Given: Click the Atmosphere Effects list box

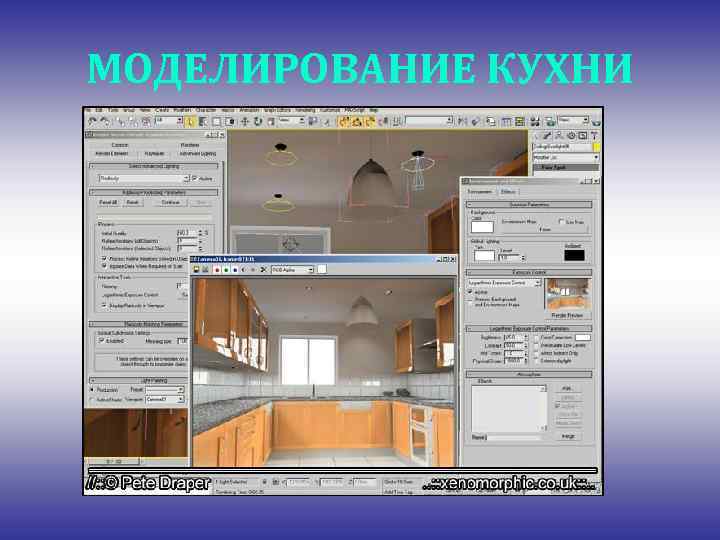Looking at the screenshot, I should click(x=509, y=408).
